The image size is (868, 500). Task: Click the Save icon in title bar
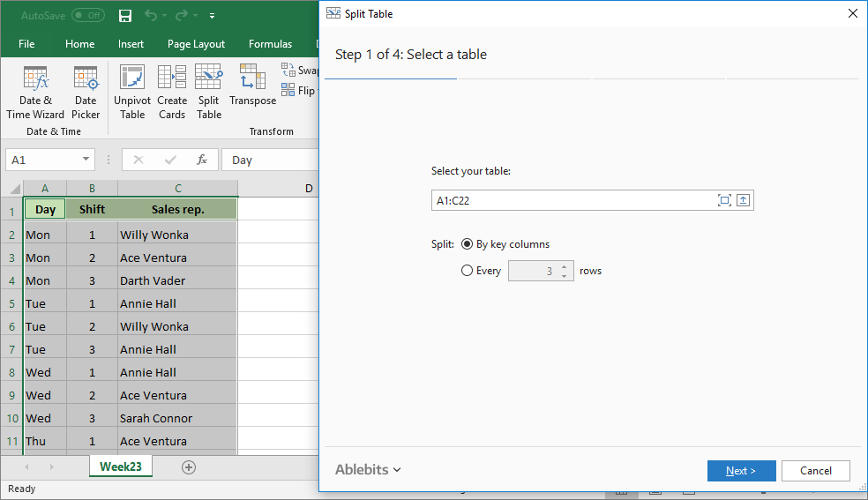[125, 16]
